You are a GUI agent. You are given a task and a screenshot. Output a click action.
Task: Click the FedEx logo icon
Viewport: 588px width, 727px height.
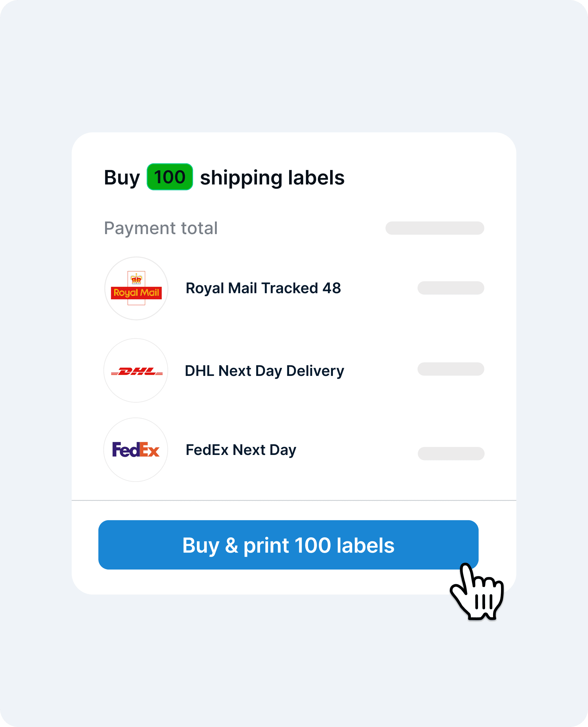coord(136,449)
